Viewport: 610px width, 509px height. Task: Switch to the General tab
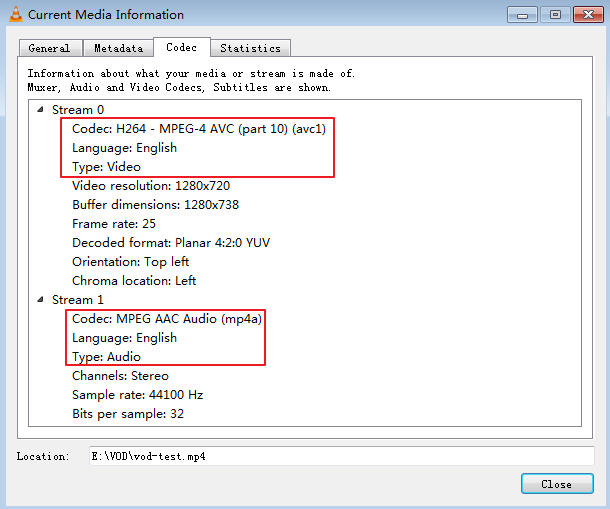50,48
